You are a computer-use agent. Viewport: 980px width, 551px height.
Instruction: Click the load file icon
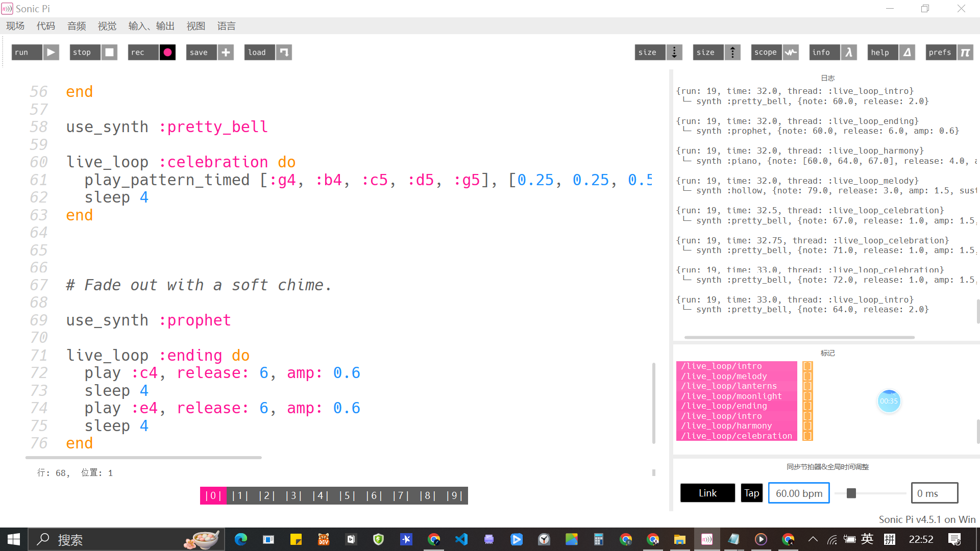point(284,52)
